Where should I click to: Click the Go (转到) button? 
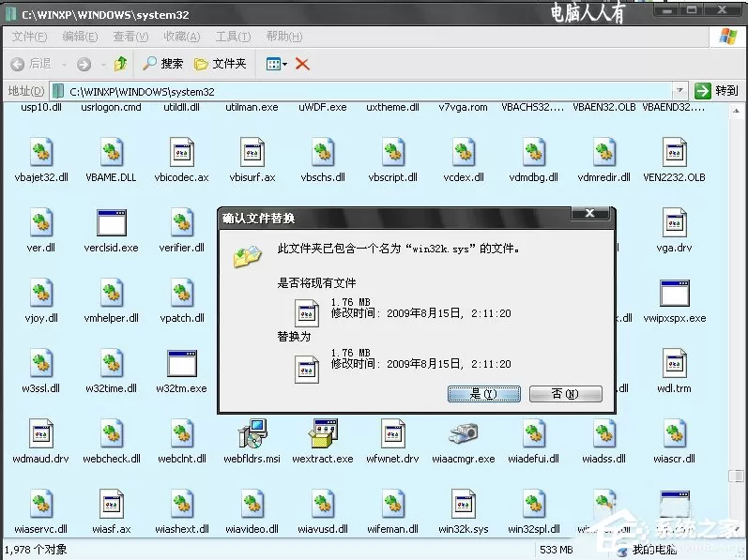click(x=716, y=90)
